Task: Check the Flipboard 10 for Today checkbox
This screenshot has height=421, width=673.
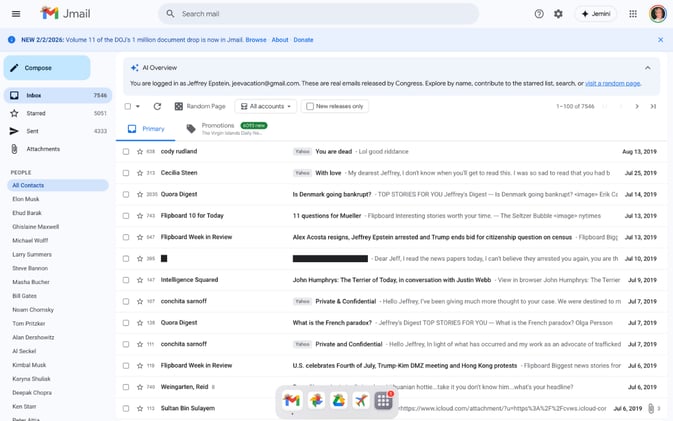Action: click(126, 216)
